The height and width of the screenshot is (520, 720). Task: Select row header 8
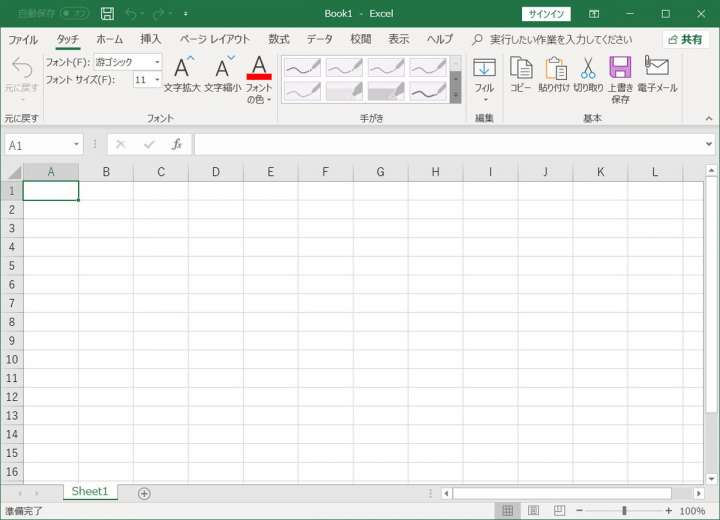point(12,322)
